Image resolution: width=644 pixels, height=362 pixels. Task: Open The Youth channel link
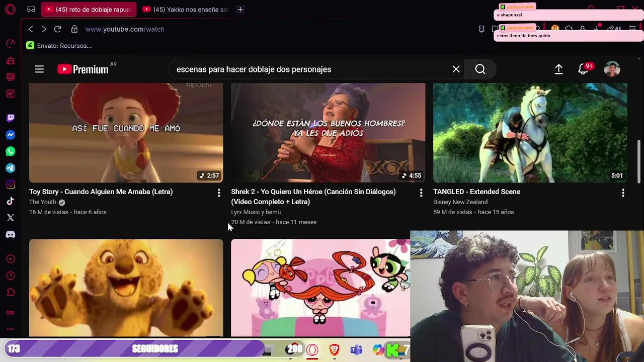coord(43,202)
